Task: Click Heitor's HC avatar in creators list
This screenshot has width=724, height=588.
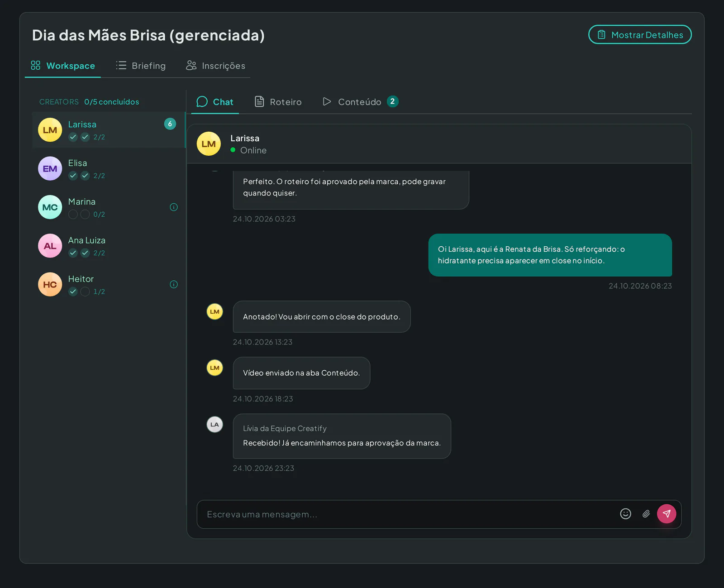Action: (50, 285)
